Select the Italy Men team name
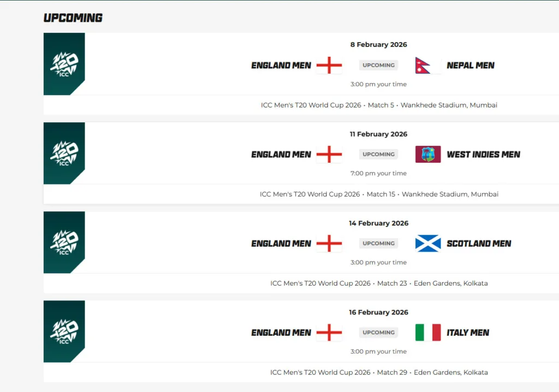Viewport: 559px width, 392px height. (x=468, y=332)
